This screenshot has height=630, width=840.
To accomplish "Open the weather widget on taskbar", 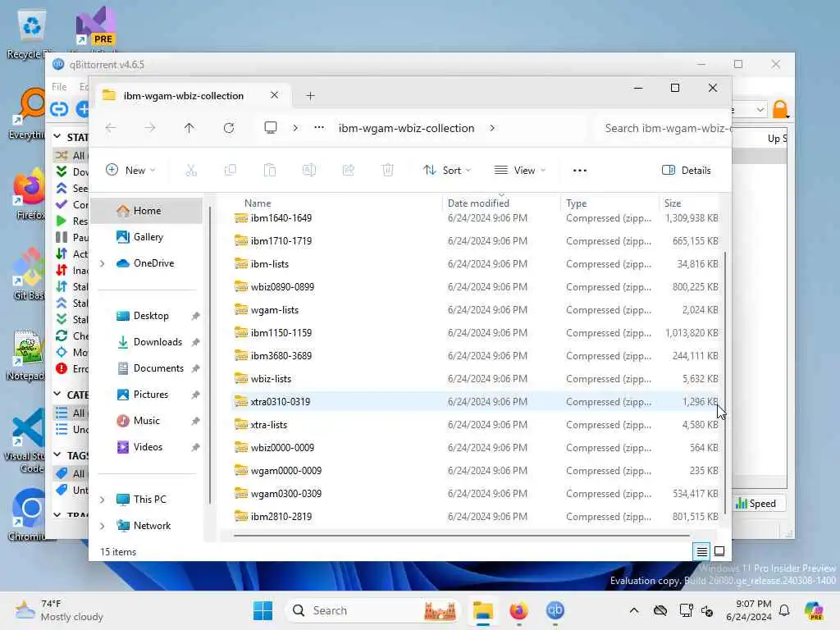I will pos(59,610).
